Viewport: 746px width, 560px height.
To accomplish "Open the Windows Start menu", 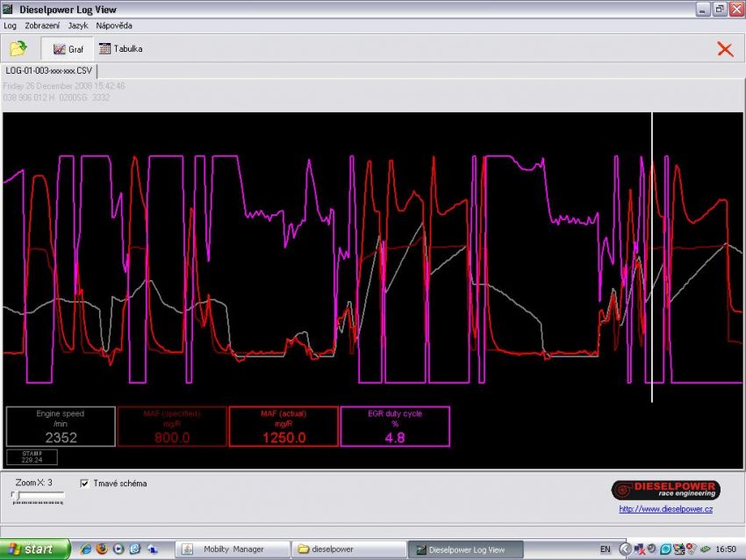I will point(35,549).
